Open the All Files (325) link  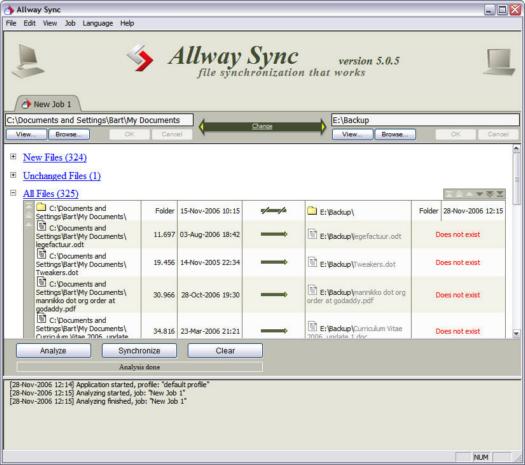click(x=51, y=193)
